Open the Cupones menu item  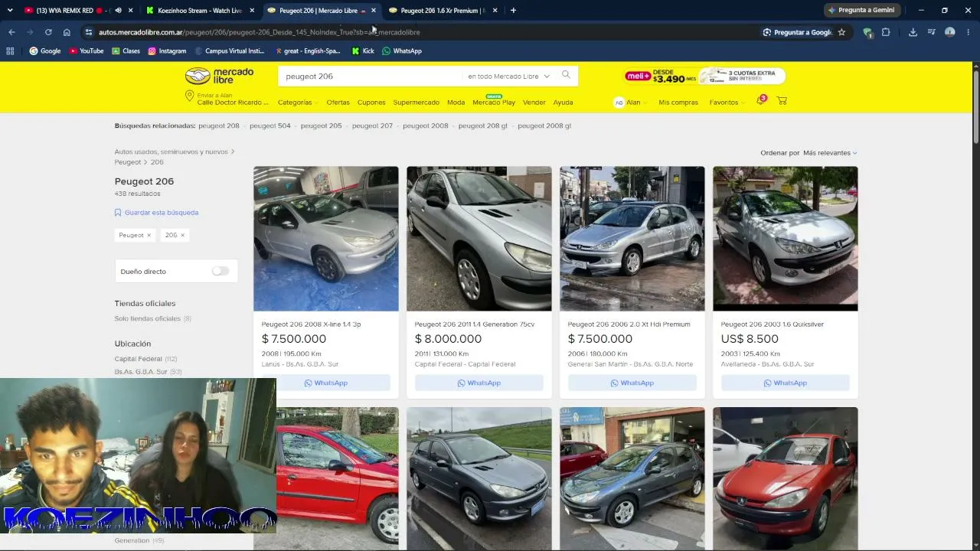[371, 103]
